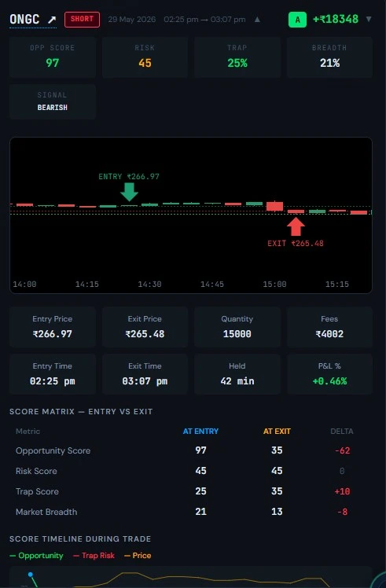Click the large red candle near 15:00
The image size is (386, 588).
tap(275, 206)
